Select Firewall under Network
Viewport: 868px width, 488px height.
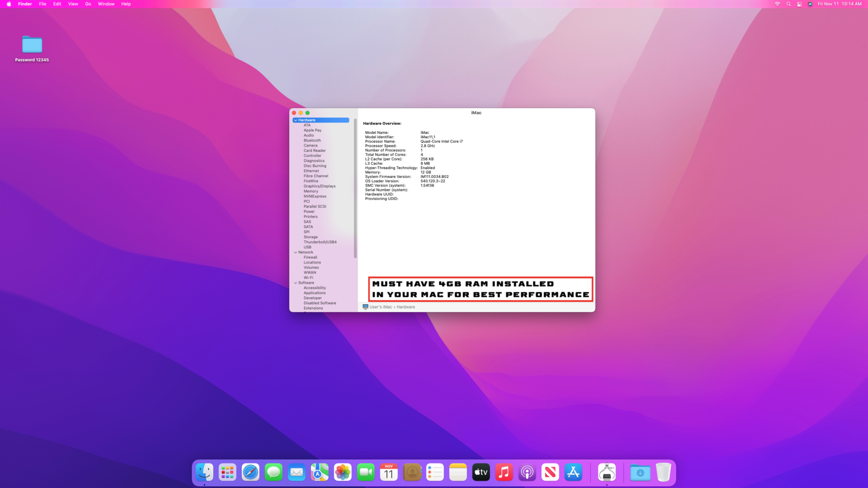pyautogui.click(x=310, y=258)
